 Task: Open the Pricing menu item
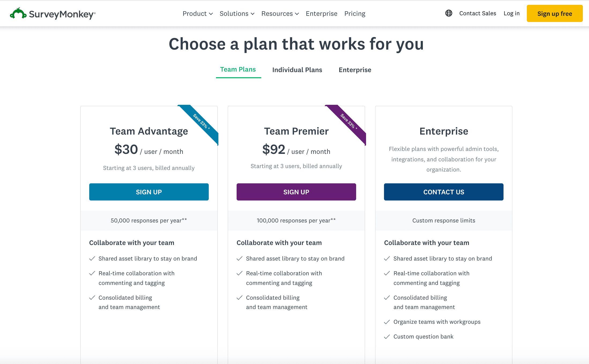click(355, 13)
